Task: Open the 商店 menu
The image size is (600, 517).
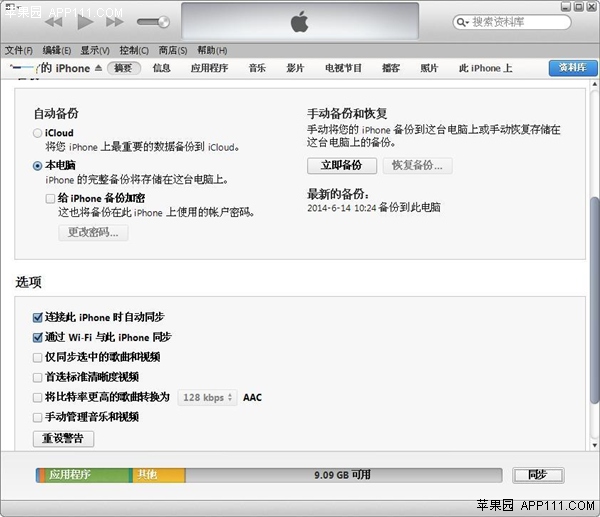Action: pyautogui.click(x=173, y=50)
